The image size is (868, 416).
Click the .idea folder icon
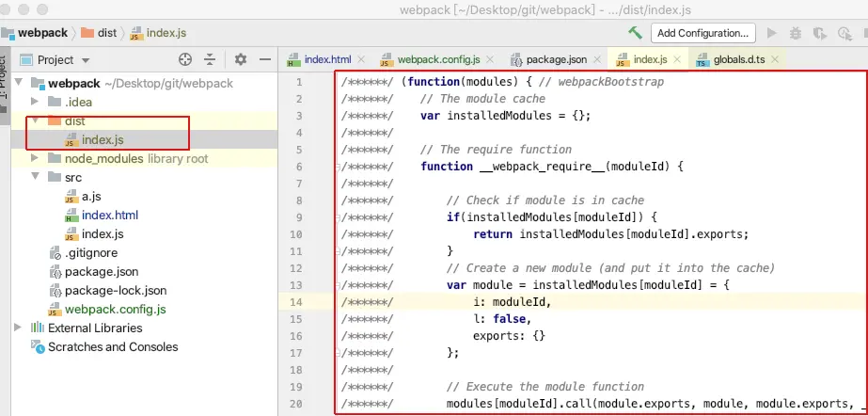(55, 102)
